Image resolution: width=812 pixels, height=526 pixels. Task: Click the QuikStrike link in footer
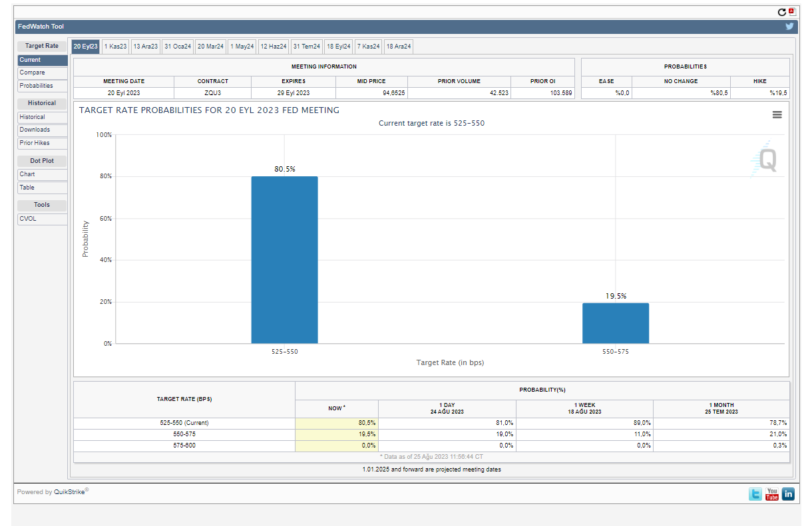(x=69, y=492)
